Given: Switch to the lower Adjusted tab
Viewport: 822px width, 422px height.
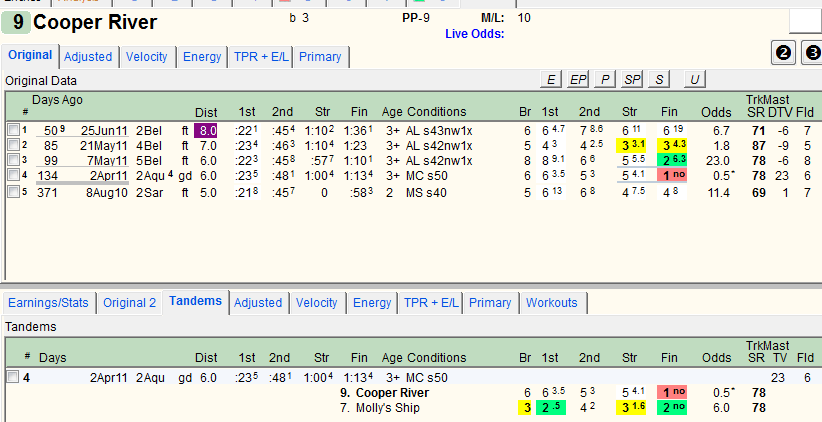Looking at the screenshot, I should [x=258, y=303].
